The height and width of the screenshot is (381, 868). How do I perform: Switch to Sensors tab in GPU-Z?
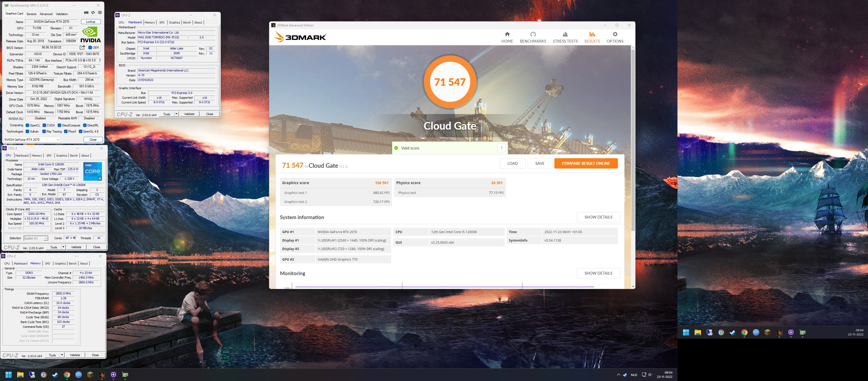pos(31,14)
